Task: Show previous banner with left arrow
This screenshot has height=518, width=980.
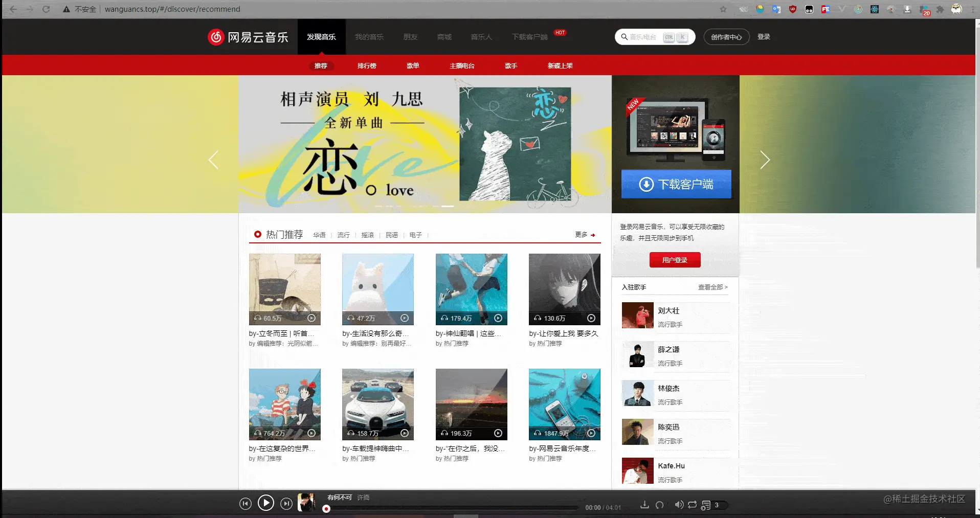Action: [213, 160]
